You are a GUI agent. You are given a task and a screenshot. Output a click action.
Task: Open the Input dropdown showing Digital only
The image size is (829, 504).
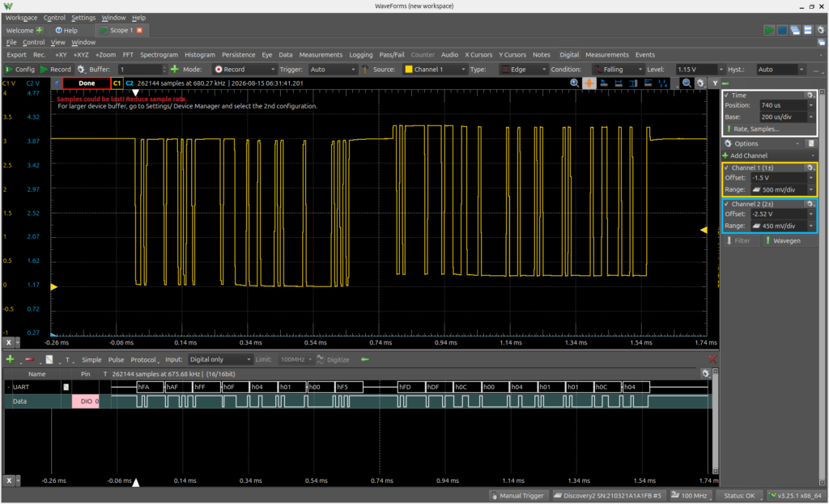tap(220, 359)
